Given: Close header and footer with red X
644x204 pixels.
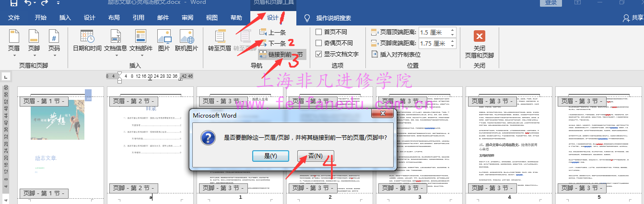Looking at the screenshot, I should coord(479,36).
